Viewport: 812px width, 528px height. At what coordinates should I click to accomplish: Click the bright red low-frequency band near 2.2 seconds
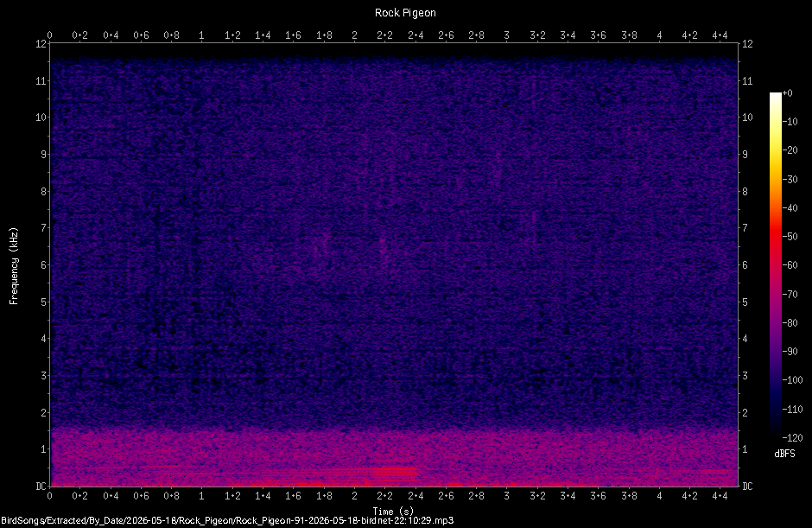[394, 472]
